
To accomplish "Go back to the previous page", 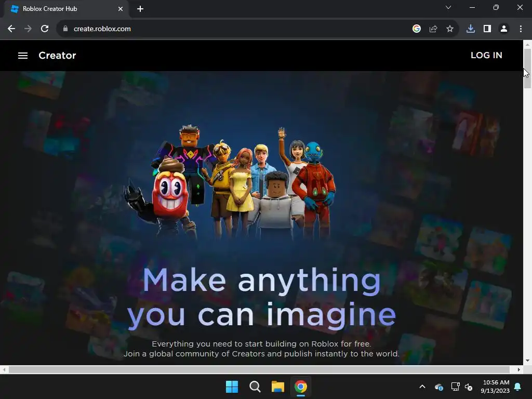I will (11, 29).
